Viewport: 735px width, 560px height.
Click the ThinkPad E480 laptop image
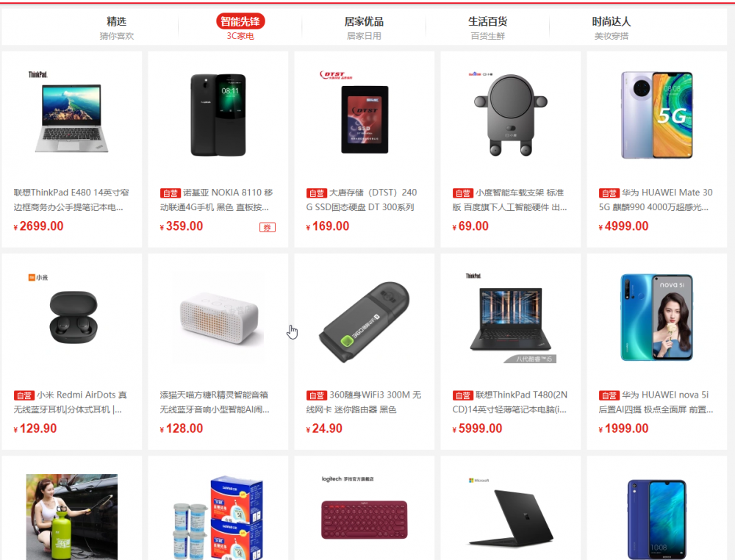[x=72, y=115]
